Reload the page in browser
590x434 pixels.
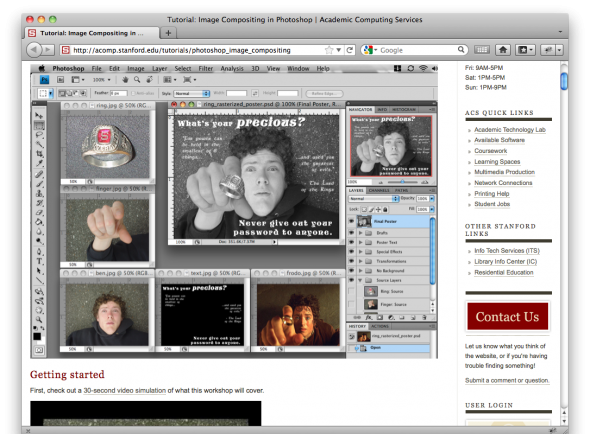pyautogui.click(x=350, y=50)
